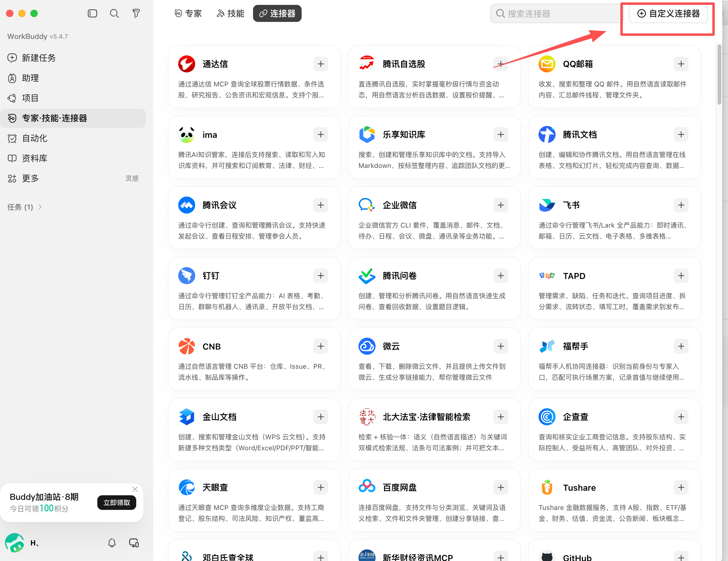
Task: Click the device icon beside the bell
Action: 134,543
